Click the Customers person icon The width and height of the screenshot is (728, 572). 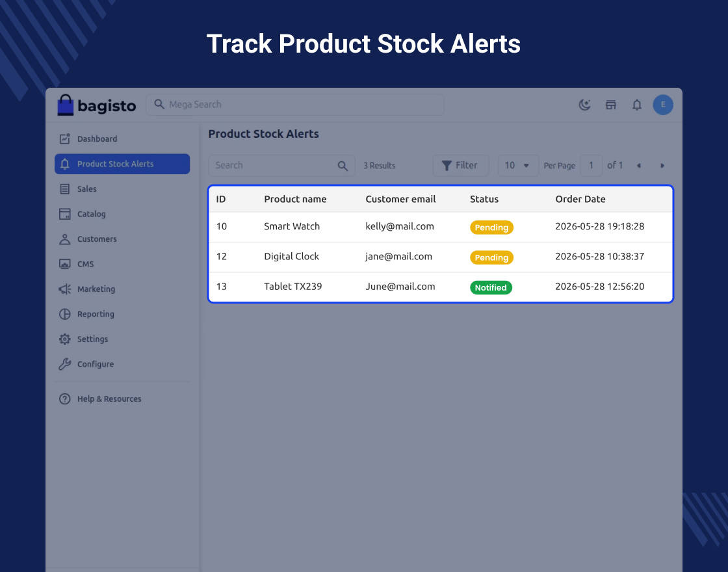click(64, 239)
